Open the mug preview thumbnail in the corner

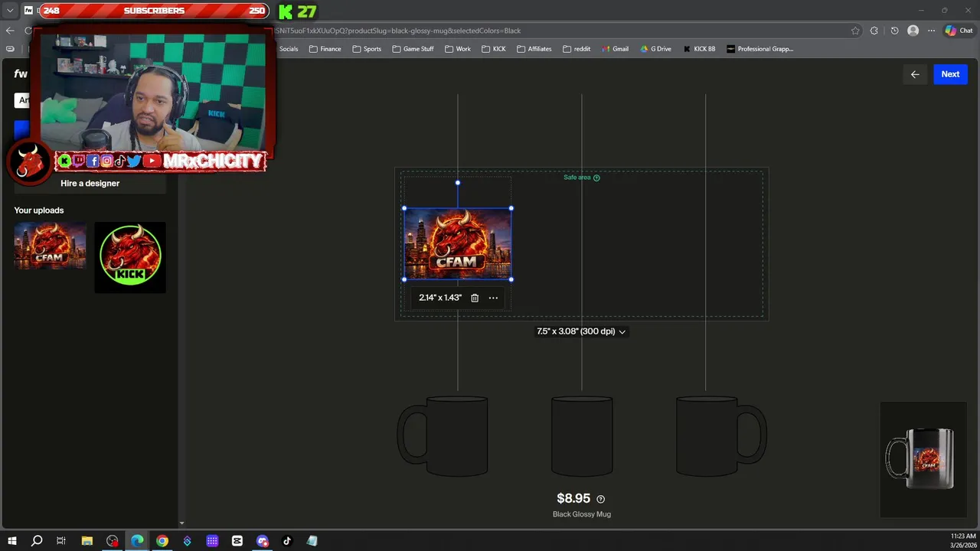(x=923, y=459)
